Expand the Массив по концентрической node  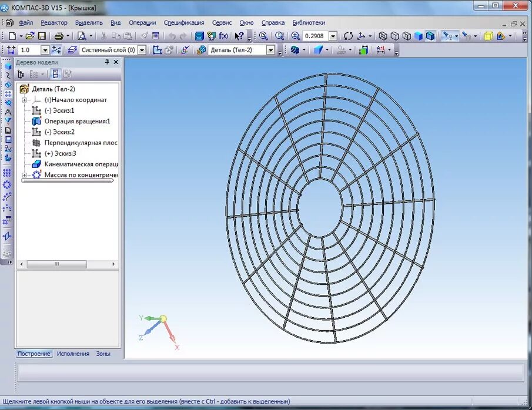[25, 175]
